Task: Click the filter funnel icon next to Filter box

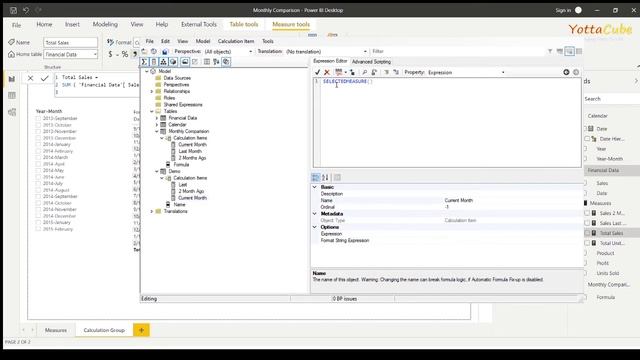Action: [x=550, y=51]
